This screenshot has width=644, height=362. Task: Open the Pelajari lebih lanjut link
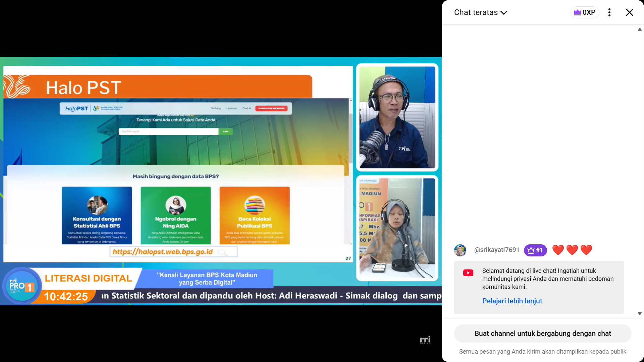512,301
